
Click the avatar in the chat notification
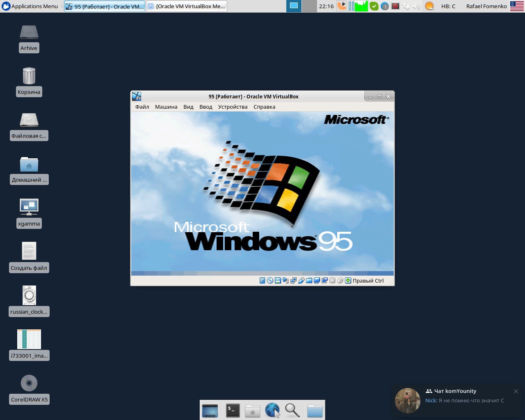pyautogui.click(x=408, y=401)
